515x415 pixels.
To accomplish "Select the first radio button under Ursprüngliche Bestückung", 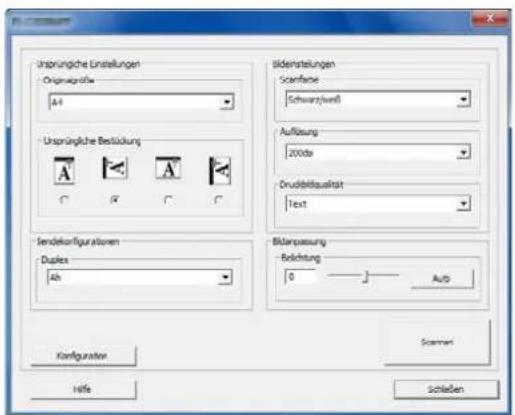I will [64, 200].
